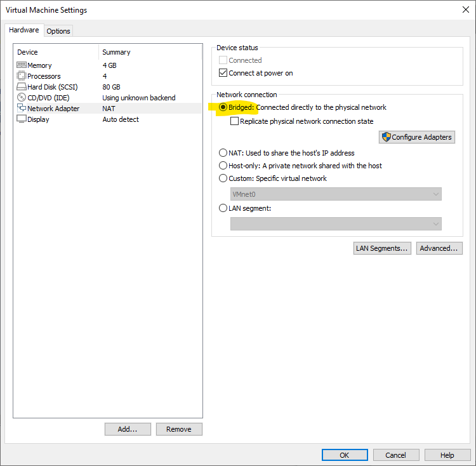The width and height of the screenshot is (476, 466).
Task: Click the CD/DVD (IDE) disc icon
Action: tap(22, 98)
